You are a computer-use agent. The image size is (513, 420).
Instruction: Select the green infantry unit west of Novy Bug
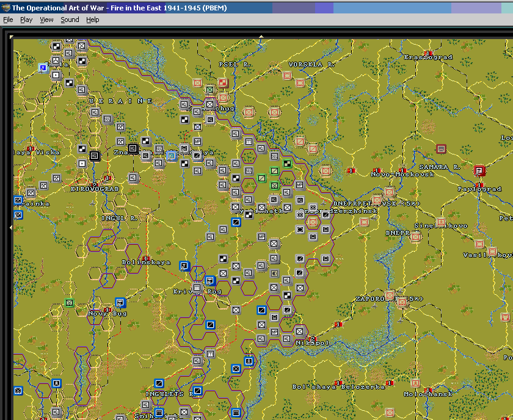69,303
